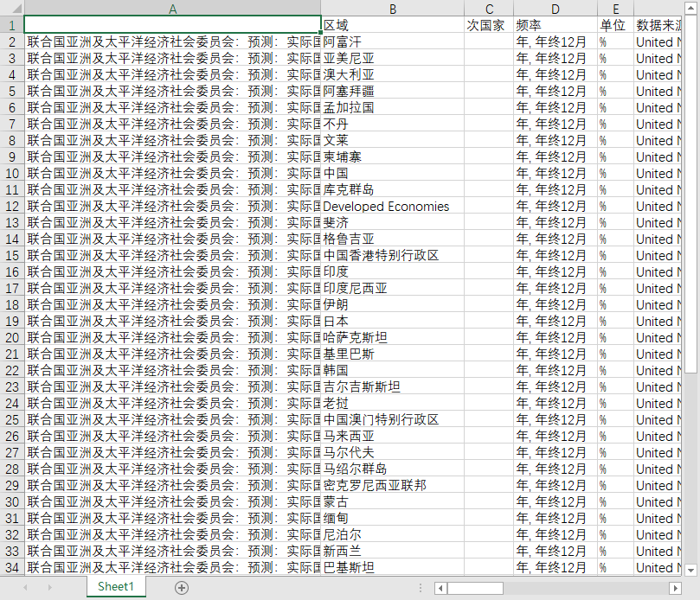Click the vertical scrollbar thumb
The width and height of the screenshot is (700, 600).
(690, 194)
